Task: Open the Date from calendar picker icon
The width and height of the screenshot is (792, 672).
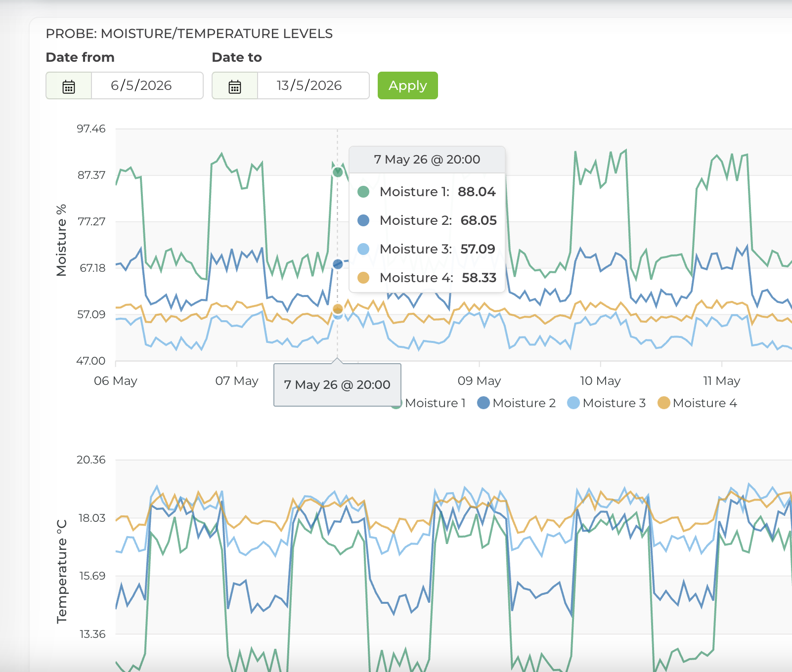Action: tap(69, 86)
